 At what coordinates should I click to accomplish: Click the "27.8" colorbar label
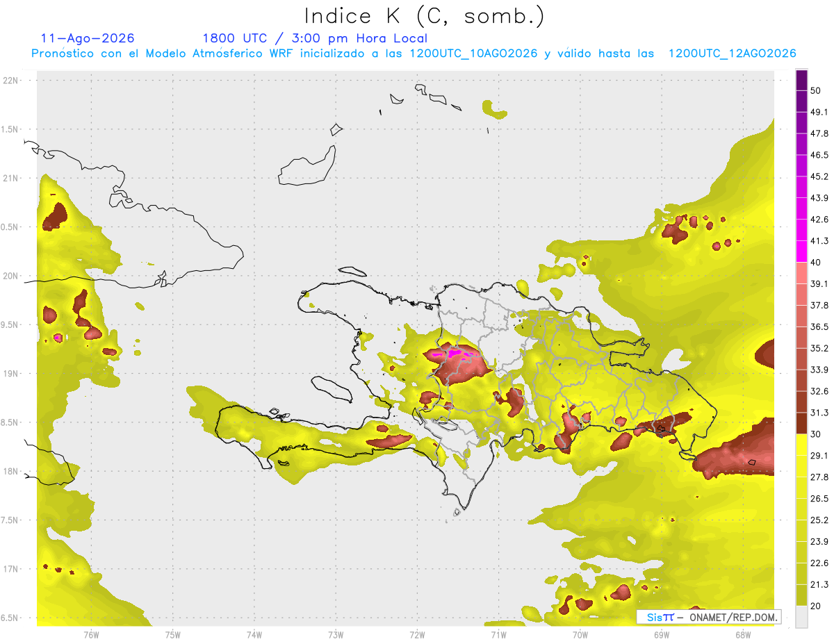coord(819,477)
